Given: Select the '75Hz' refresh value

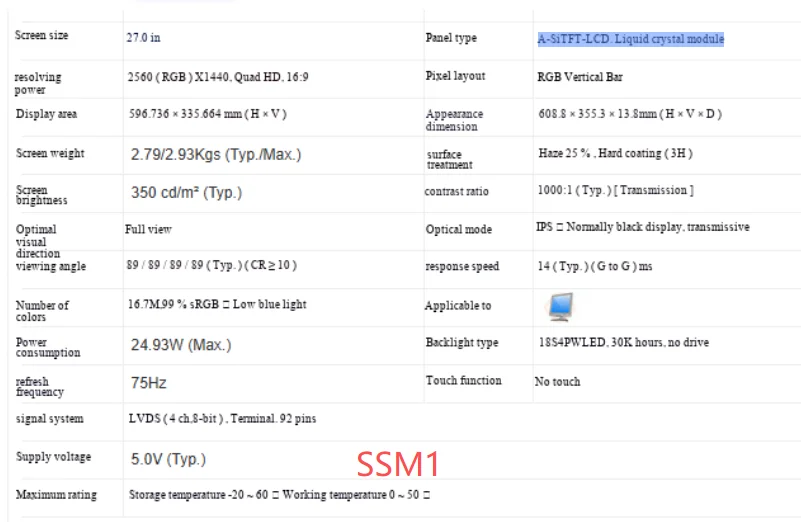Looking at the screenshot, I should point(149,383).
